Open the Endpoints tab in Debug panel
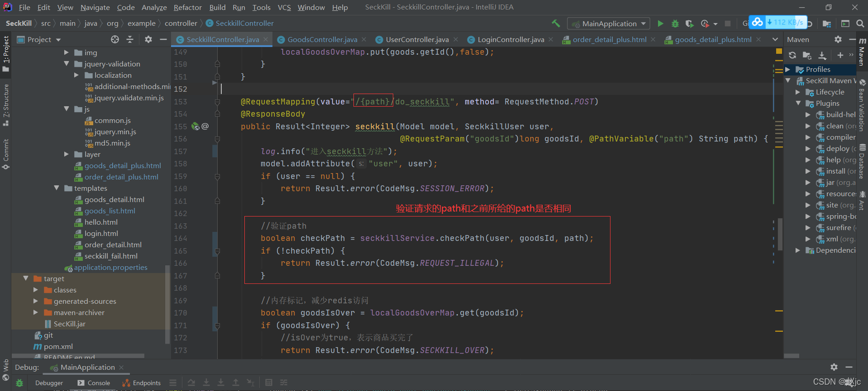 [142, 383]
